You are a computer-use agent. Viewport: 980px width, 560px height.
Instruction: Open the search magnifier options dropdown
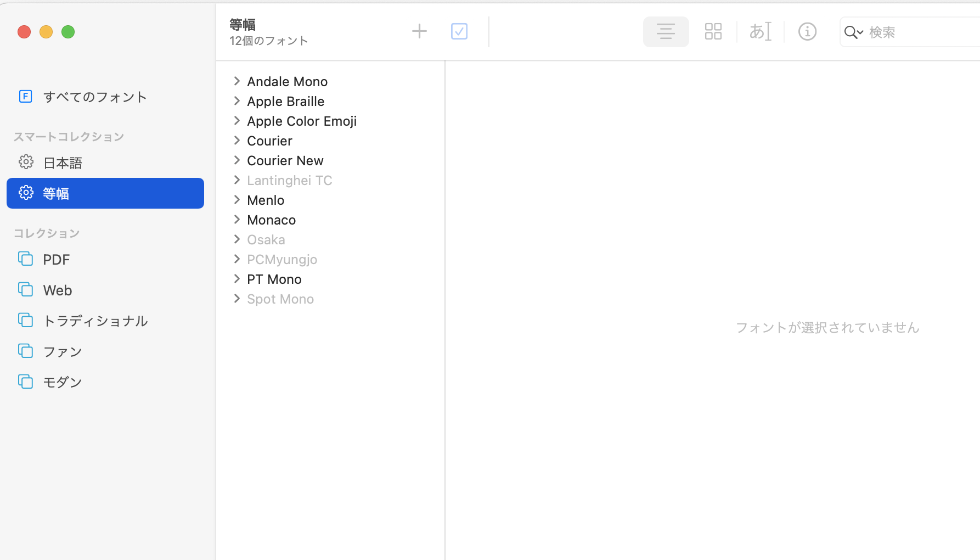point(854,32)
